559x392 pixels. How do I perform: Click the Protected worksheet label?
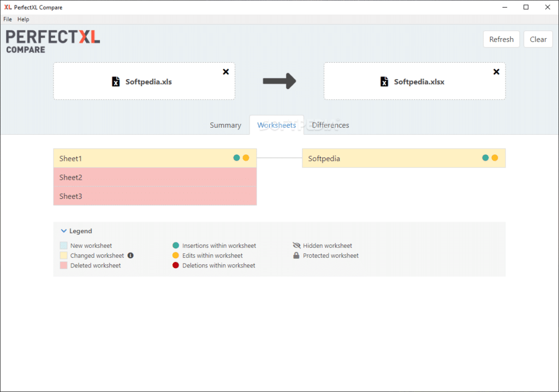coord(331,256)
